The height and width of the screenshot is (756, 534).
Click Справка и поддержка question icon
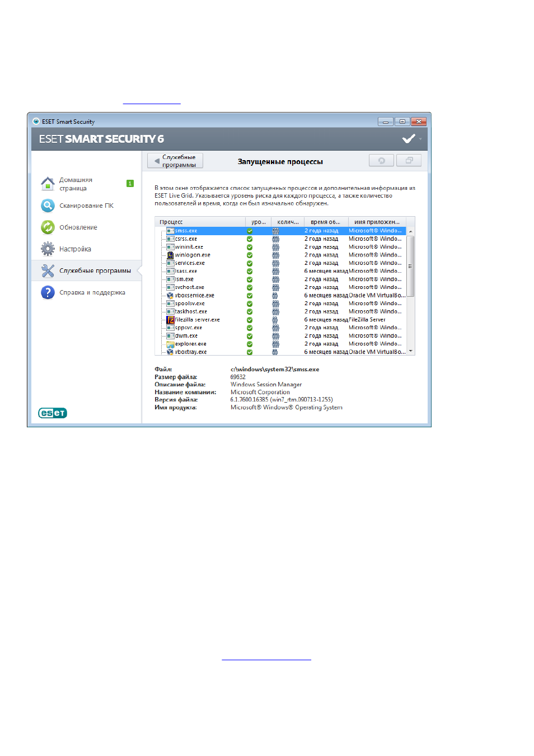[48, 292]
